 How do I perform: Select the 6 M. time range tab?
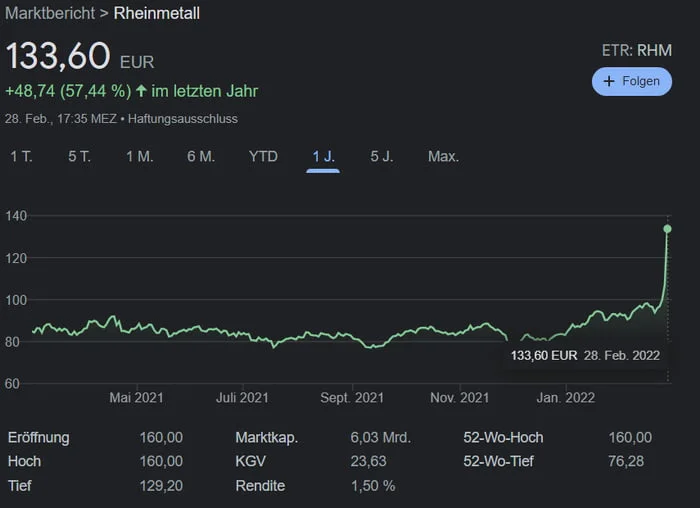pos(201,156)
